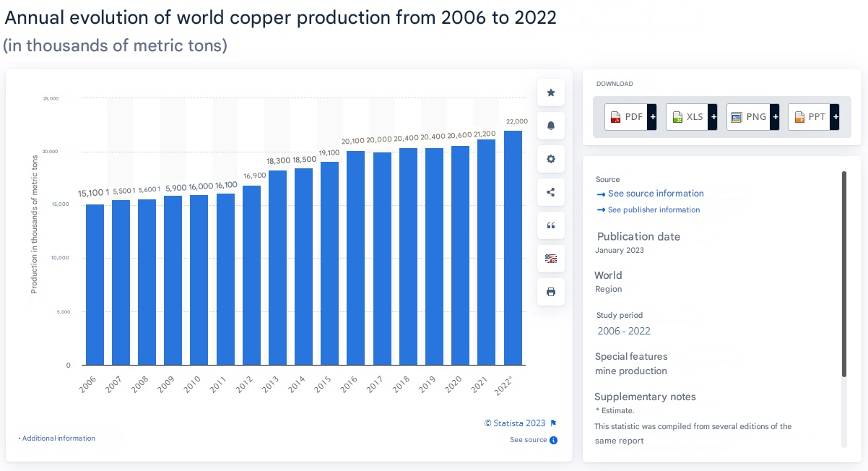
Task: Open the See publisher information link
Action: pyautogui.click(x=654, y=209)
